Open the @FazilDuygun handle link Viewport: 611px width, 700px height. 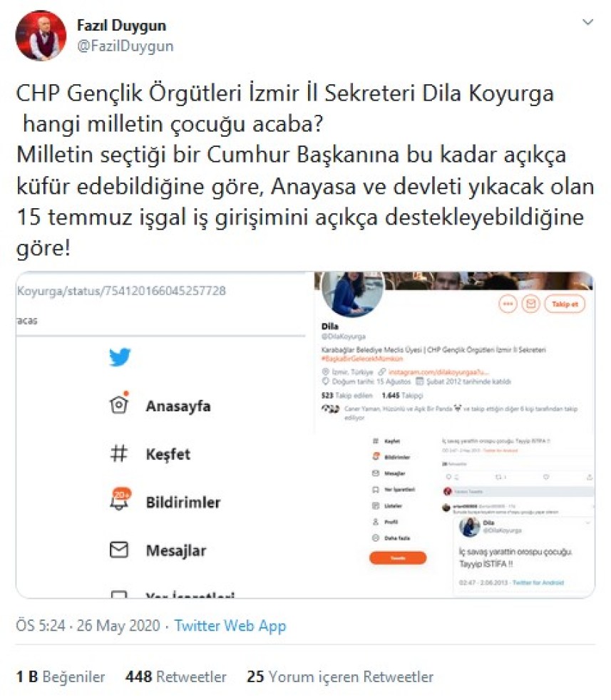tap(125, 46)
